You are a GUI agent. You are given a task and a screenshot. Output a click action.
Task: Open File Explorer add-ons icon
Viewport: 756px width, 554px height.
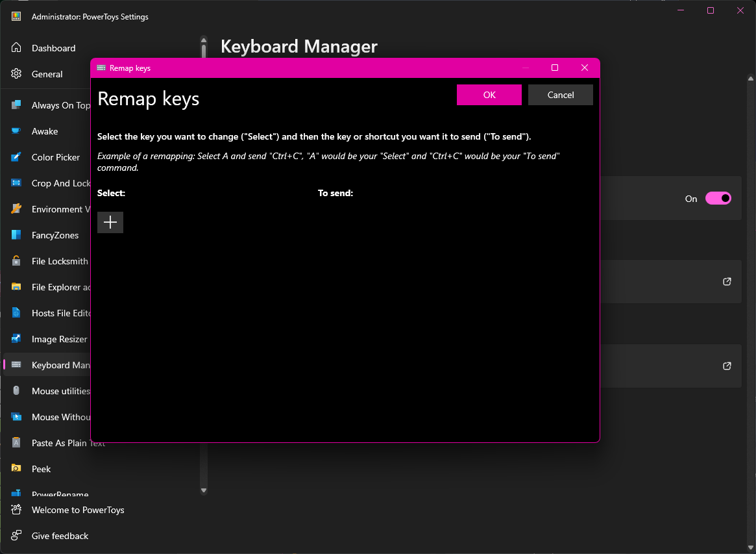16,286
